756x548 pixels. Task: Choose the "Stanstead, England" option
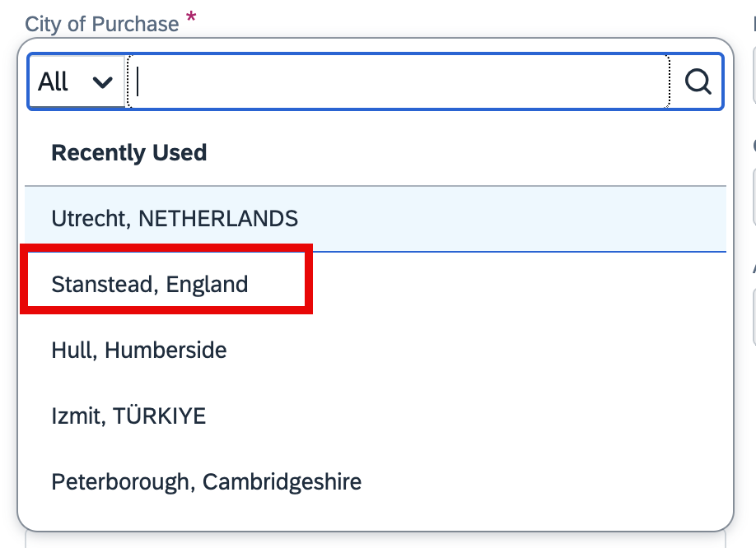click(x=376, y=284)
